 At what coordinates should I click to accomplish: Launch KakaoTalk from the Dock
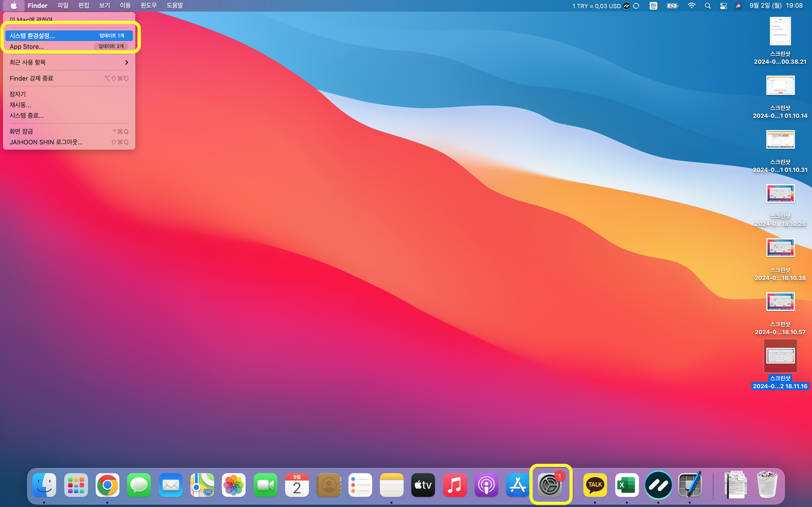click(595, 485)
